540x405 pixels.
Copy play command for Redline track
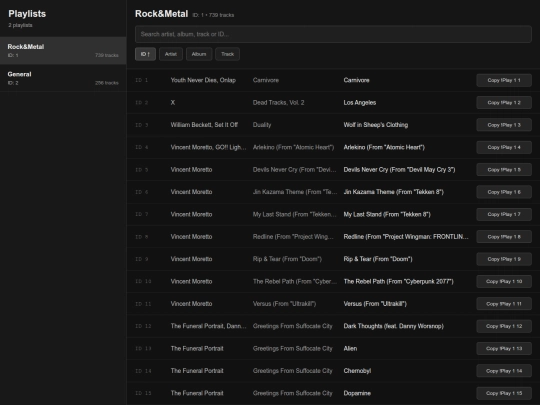[x=504, y=237]
